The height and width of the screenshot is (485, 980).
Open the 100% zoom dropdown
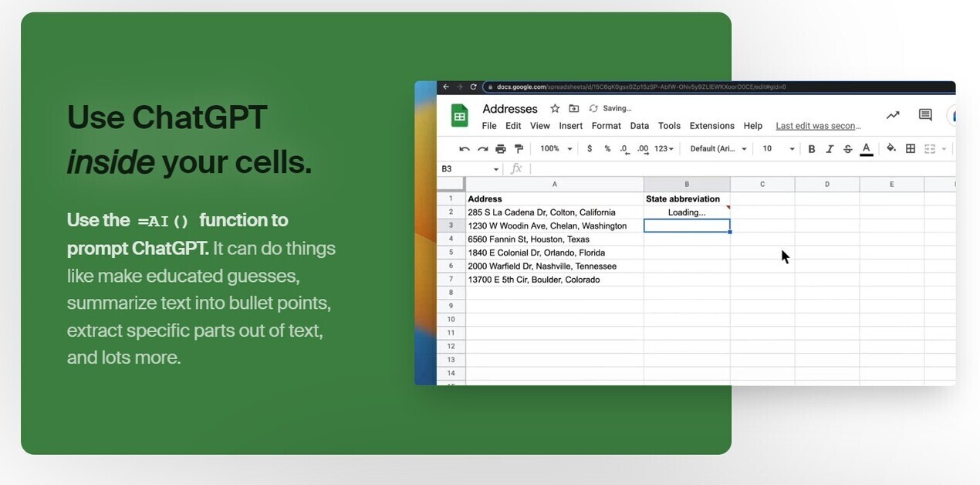(x=556, y=149)
